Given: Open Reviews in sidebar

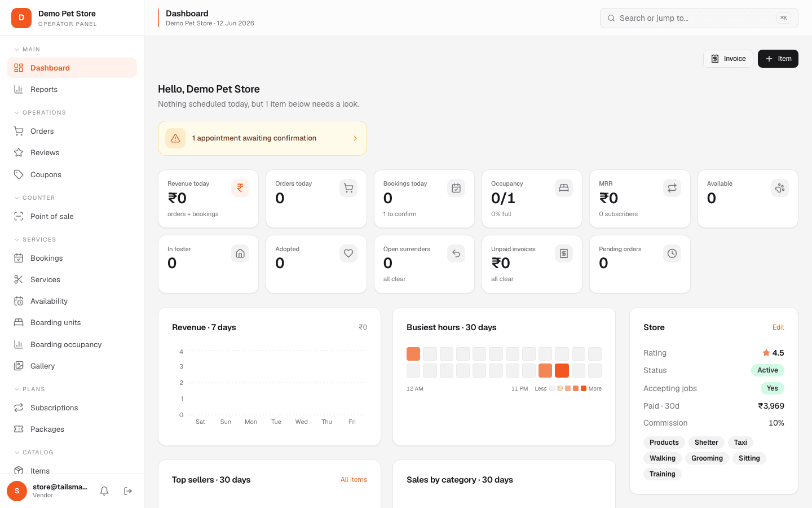Looking at the screenshot, I should point(72,152).
